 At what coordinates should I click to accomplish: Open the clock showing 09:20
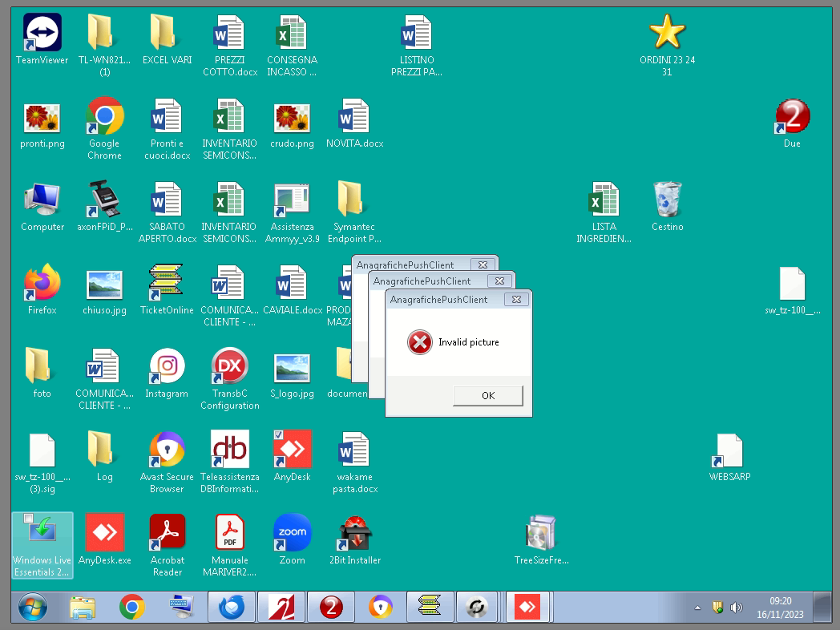(x=780, y=608)
